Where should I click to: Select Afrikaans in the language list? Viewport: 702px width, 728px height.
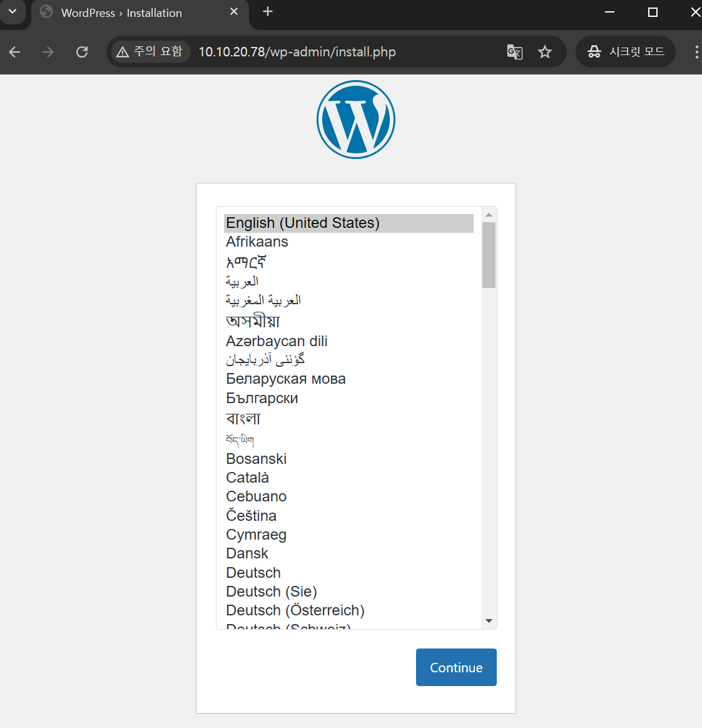pos(348,242)
